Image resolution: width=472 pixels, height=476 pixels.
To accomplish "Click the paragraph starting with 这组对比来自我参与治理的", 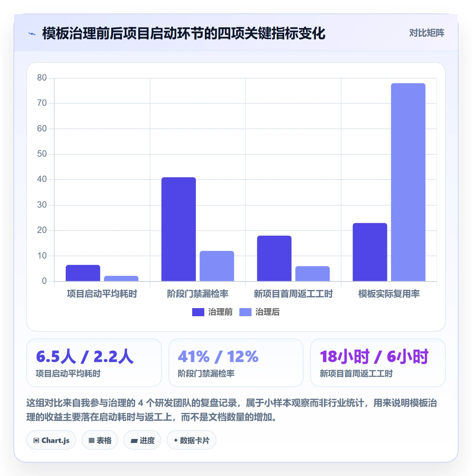I will [232, 410].
